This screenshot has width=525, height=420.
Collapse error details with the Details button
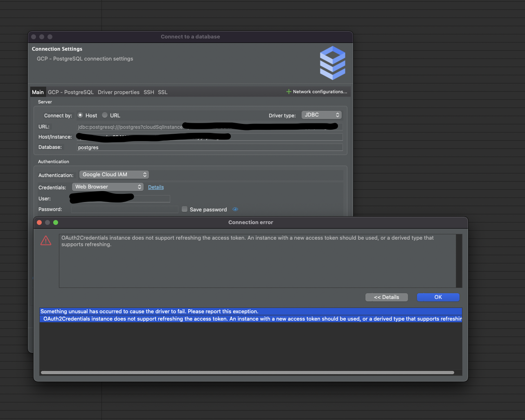pyautogui.click(x=386, y=297)
